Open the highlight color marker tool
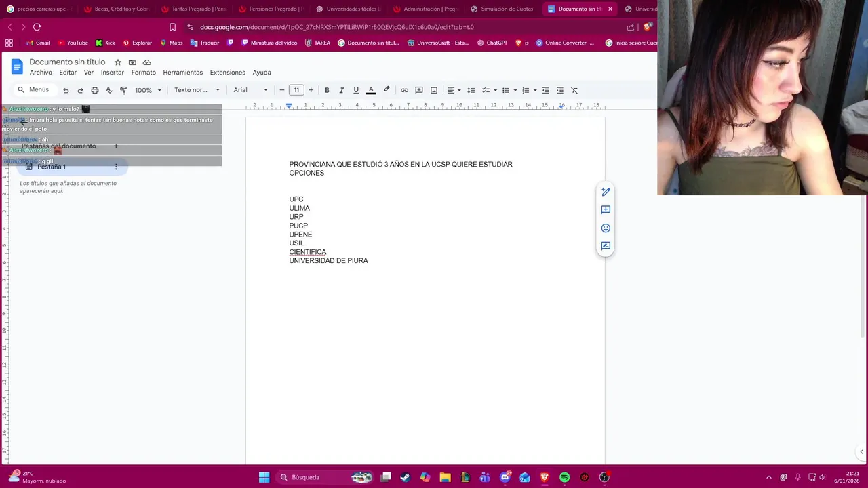This screenshot has width=868, height=488. click(387, 90)
